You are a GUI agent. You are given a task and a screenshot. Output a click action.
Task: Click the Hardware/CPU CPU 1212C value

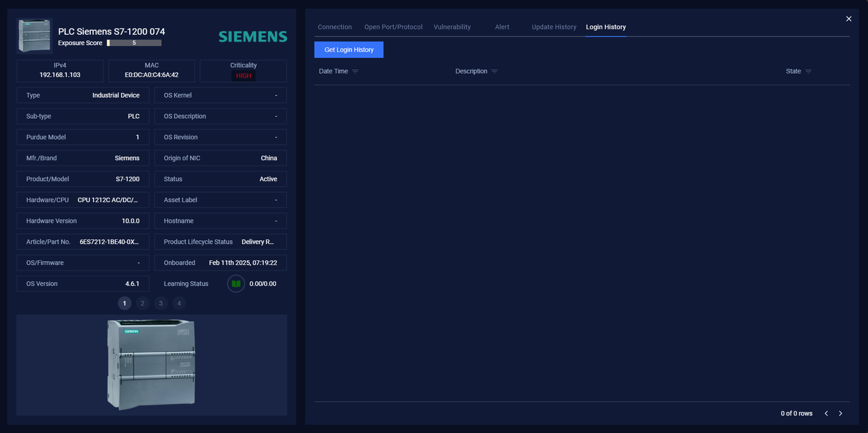(108, 200)
